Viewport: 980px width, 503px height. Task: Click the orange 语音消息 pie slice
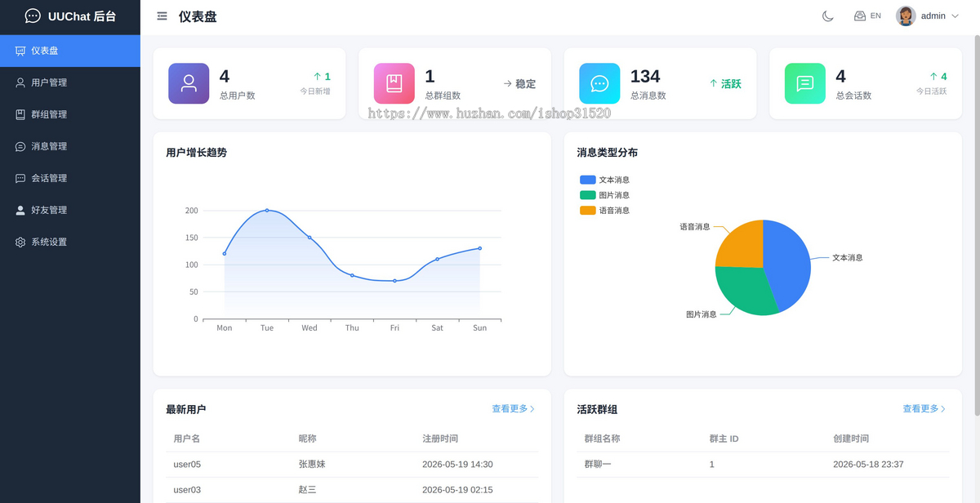(743, 245)
